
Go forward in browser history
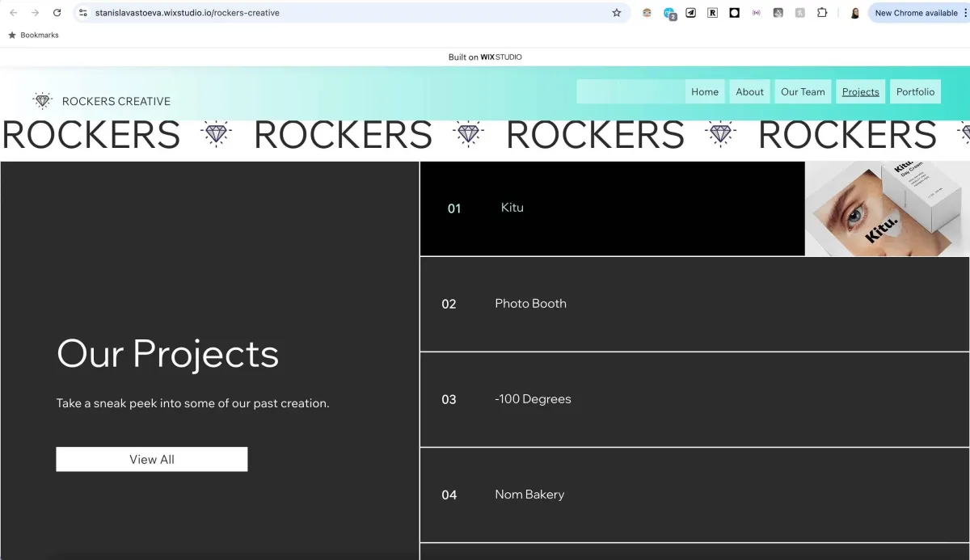[x=35, y=13]
